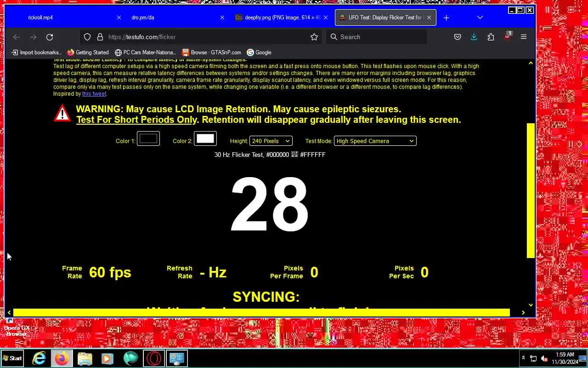Viewport: 588px width, 368px height.
Task: Open the 'this tweet' link
Action: click(94, 94)
